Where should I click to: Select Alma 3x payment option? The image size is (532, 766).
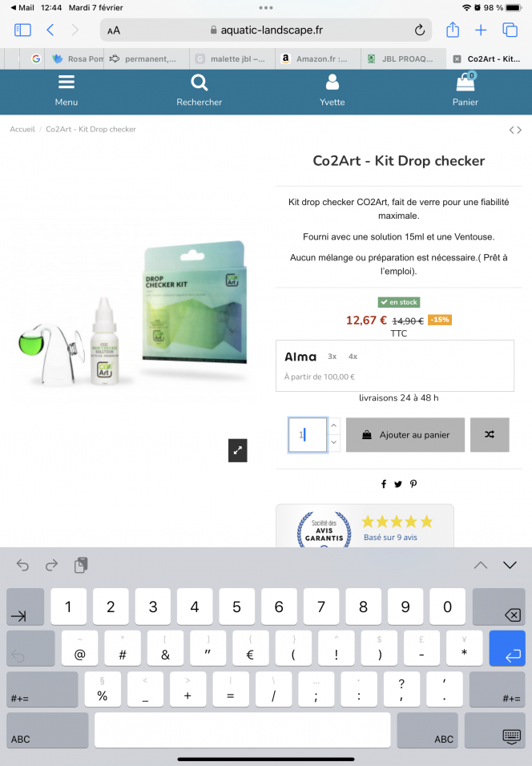tap(332, 357)
